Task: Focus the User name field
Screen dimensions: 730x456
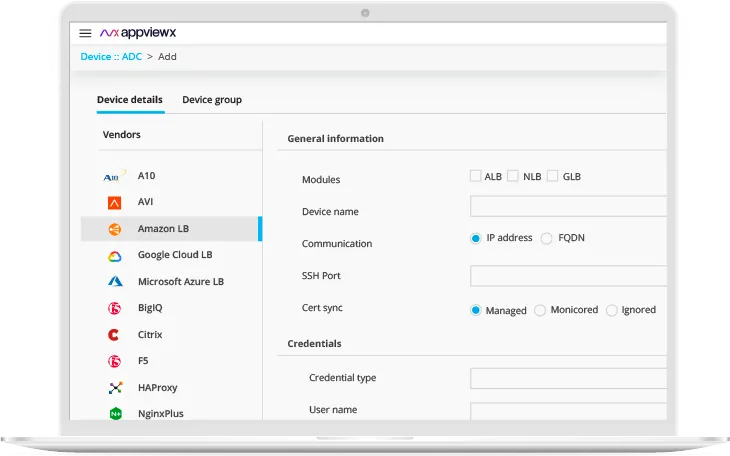Action: pos(568,411)
